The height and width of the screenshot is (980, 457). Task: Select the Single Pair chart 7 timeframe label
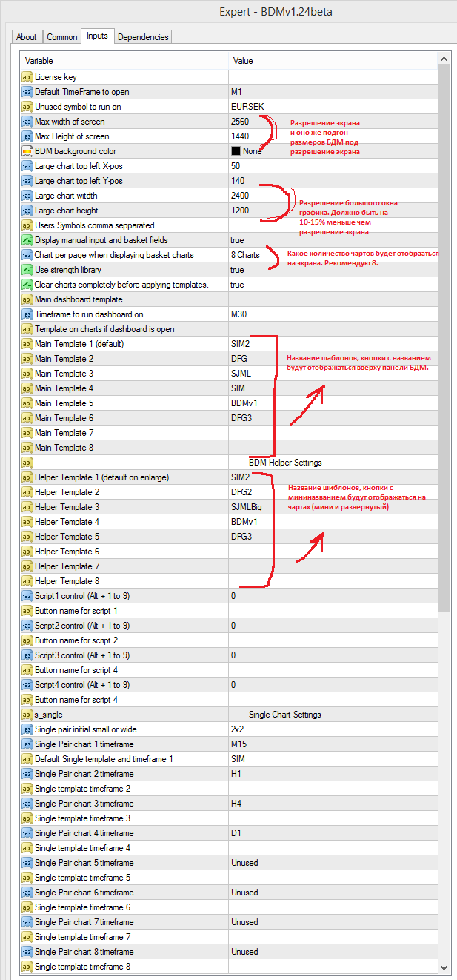(x=84, y=922)
